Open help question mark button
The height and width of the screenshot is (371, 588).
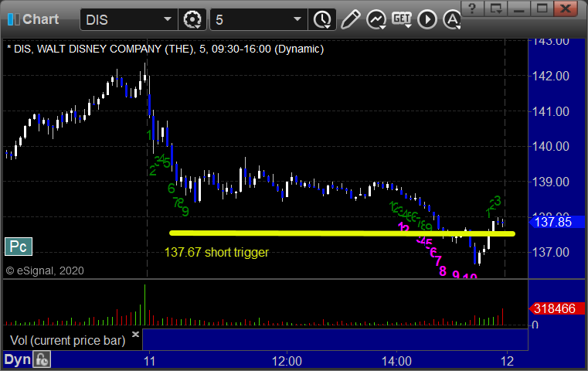[473, 9]
